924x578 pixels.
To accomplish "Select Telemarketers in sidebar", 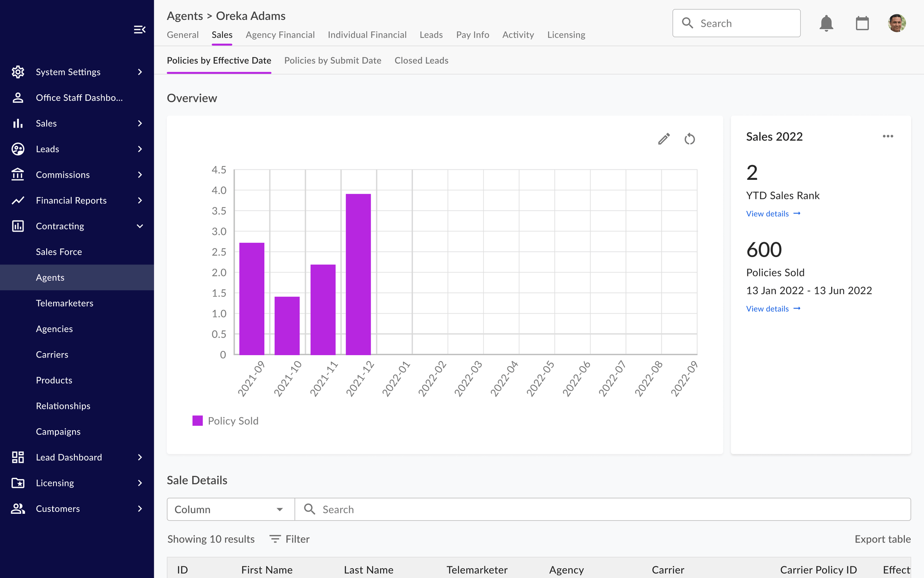I will click(65, 303).
